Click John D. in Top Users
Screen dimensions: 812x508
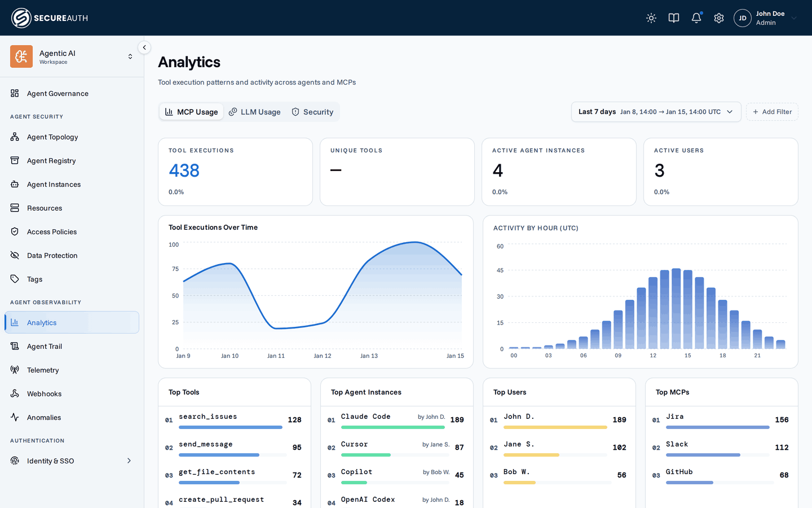[559, 420]
